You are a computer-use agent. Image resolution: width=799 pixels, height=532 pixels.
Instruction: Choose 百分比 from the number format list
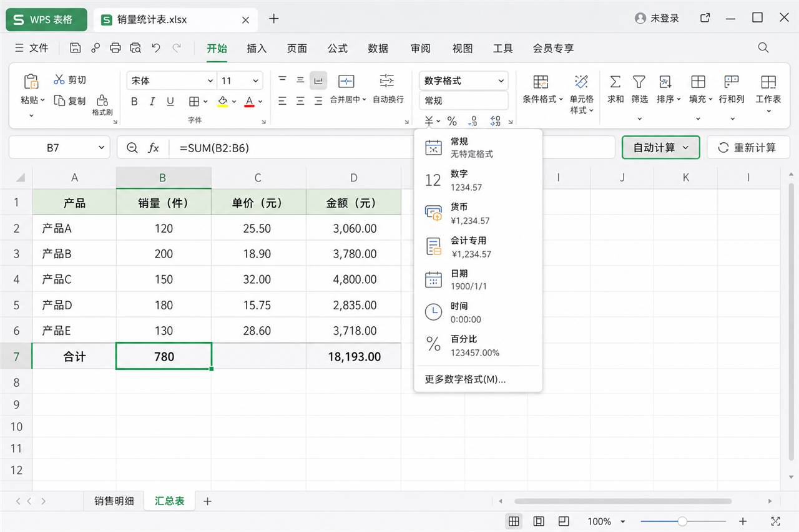(478, 346)
